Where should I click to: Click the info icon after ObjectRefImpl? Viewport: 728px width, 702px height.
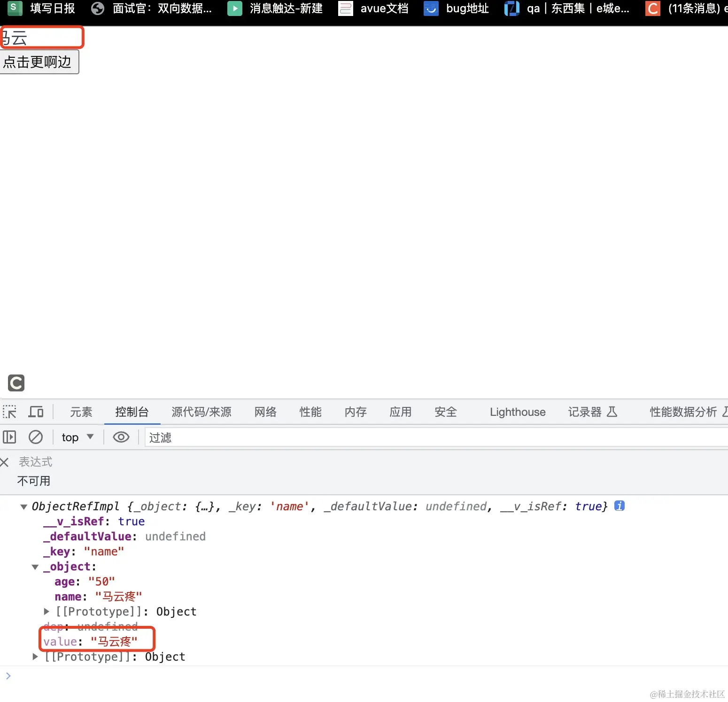click(x=619, y=506)
